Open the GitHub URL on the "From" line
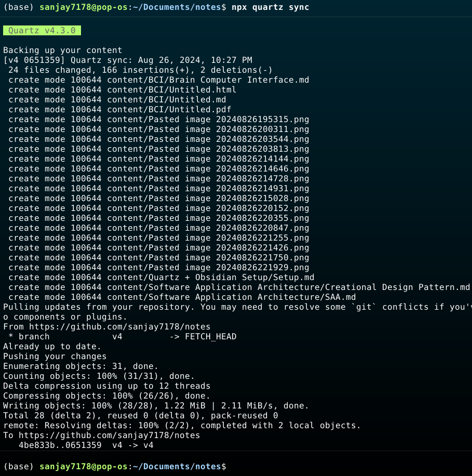 pos(119,327)
